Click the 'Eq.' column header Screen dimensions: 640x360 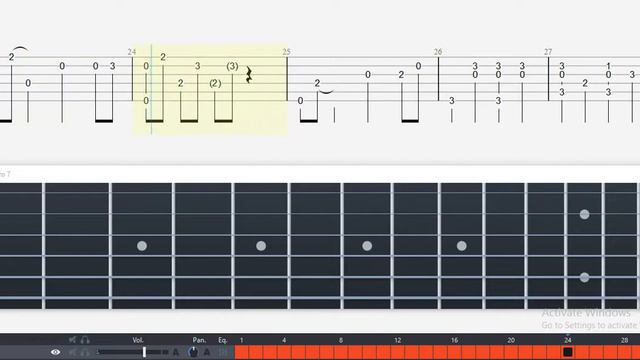[222, 340]
